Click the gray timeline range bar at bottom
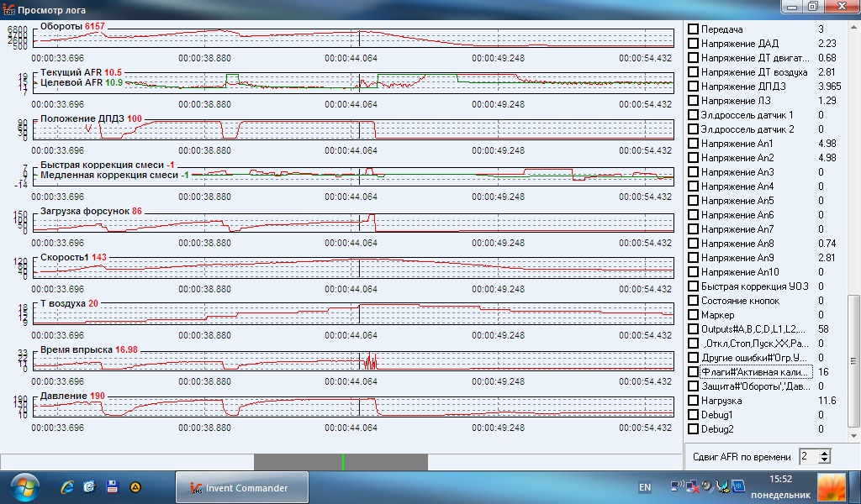Viewport: 861px width, 504px height. [341, 462]
